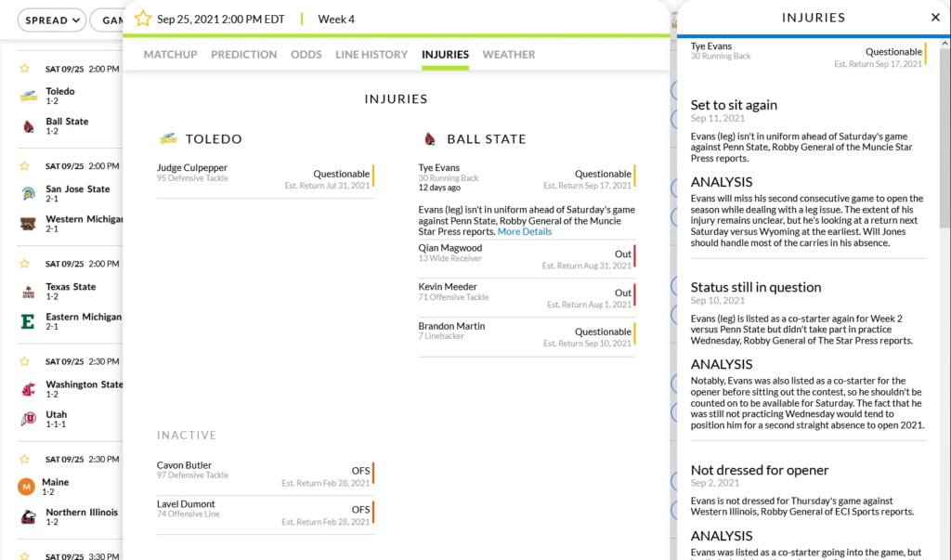Close the Injuries side panel

[935, 18]
